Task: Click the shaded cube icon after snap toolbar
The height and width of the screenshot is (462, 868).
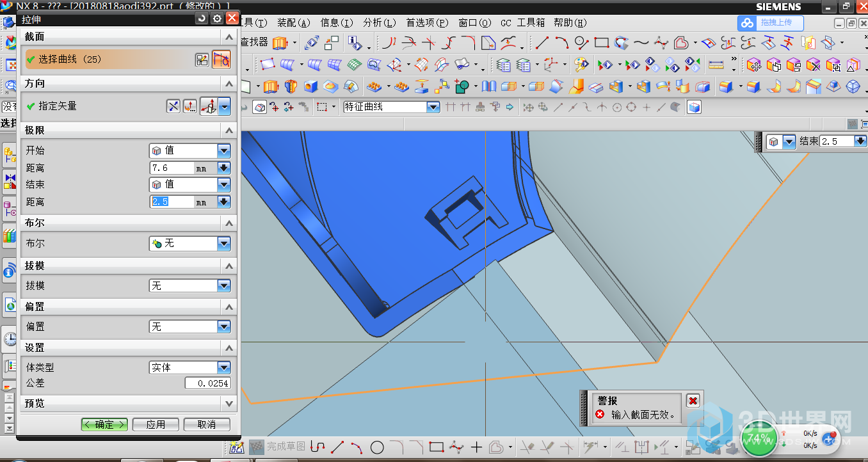Action: 694,107
